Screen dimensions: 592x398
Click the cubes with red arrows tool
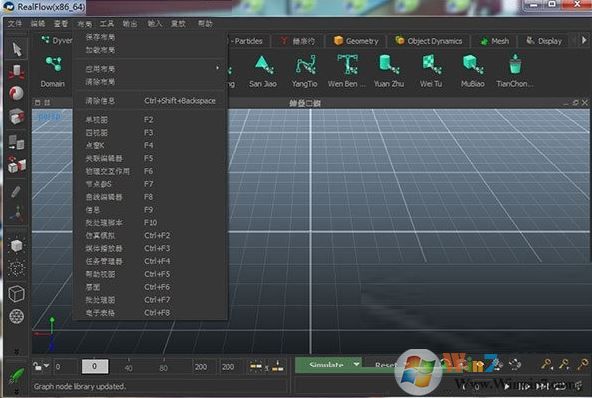17,165
